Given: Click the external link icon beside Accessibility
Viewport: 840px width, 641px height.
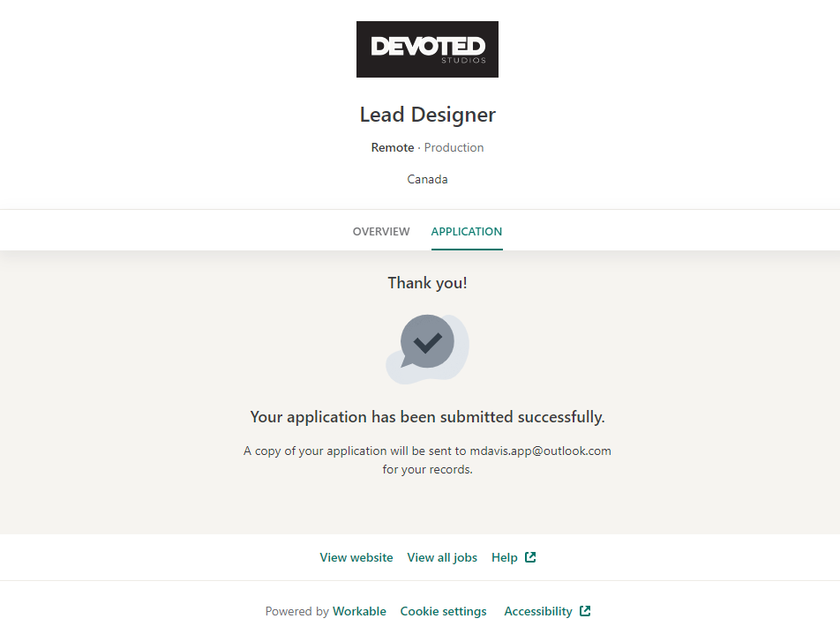Looking at the screenshot, I should [x=585, y=611].
